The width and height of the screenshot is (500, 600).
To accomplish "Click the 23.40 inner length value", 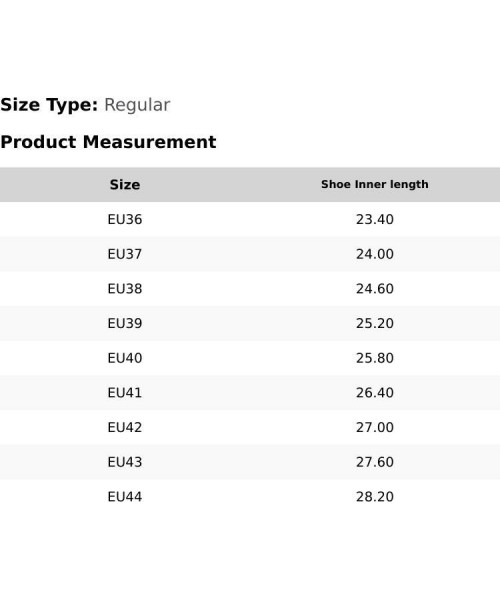I will pos(375,219).
